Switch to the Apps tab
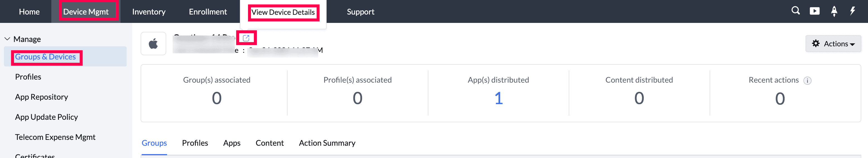The width and height of the screenshot is (868, 158). click(232, 143)
